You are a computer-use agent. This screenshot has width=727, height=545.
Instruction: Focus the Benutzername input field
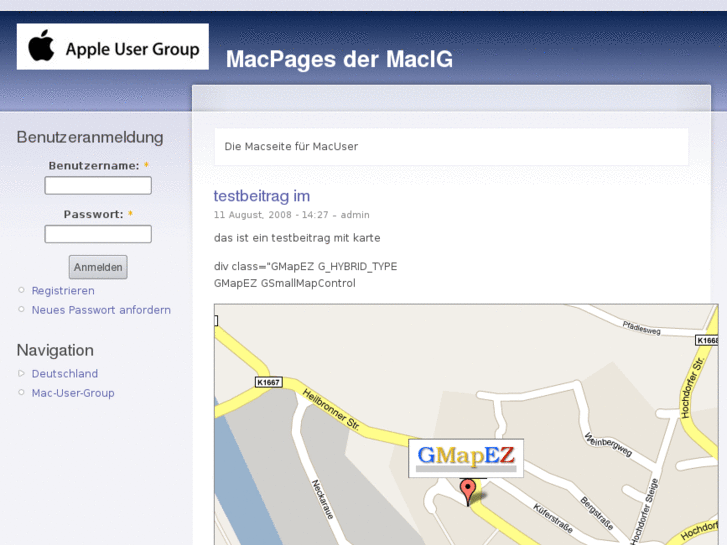point(98,185)
